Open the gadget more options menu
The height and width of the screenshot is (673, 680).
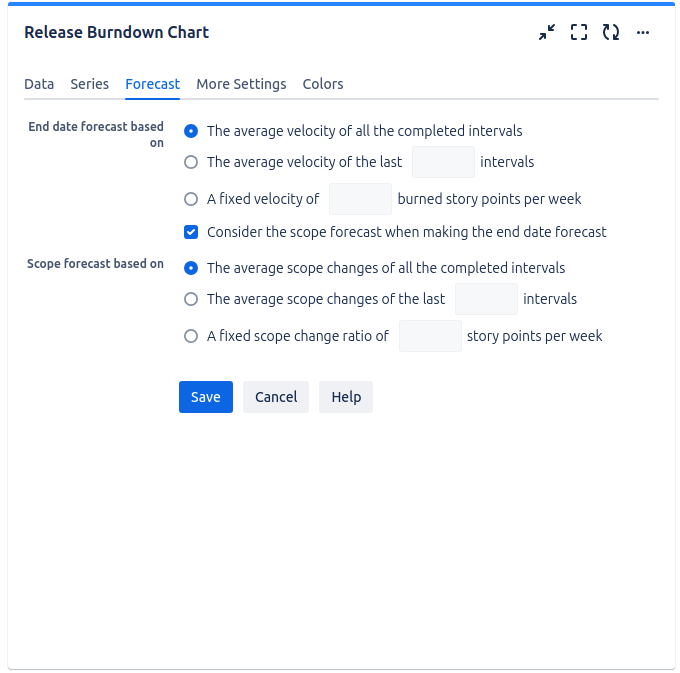(643, 33)
